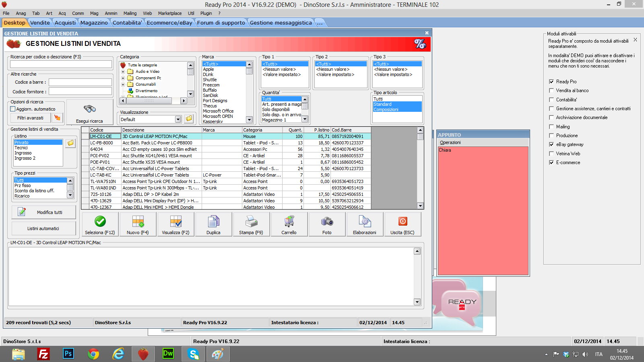Click the red Chiara note area

[483, 211]
